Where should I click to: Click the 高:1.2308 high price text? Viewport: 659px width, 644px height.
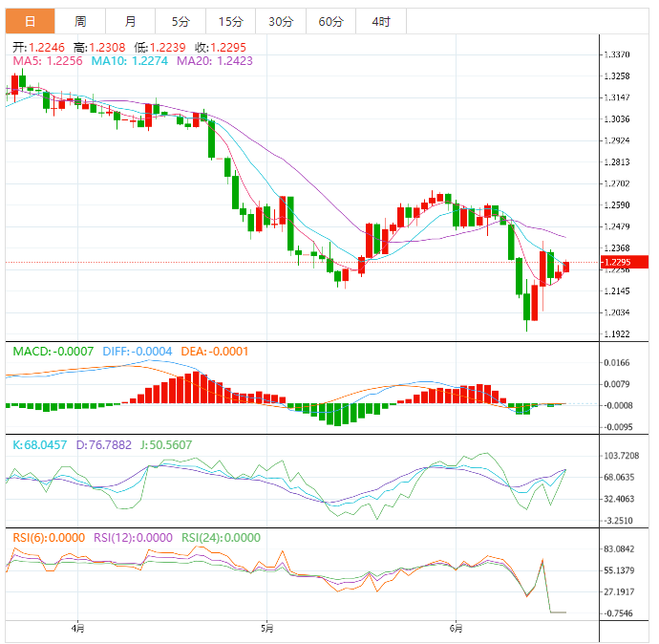pyautogui.click(x=99, y=47)
